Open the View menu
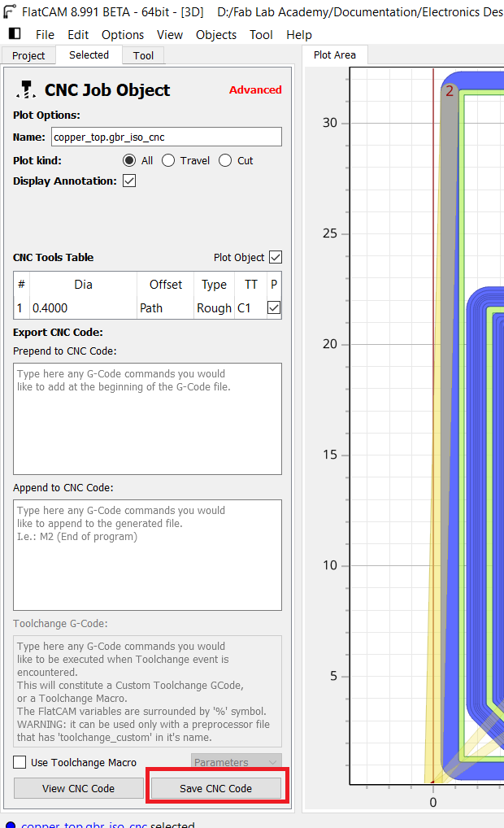The image size is (504, 828). 169,35
